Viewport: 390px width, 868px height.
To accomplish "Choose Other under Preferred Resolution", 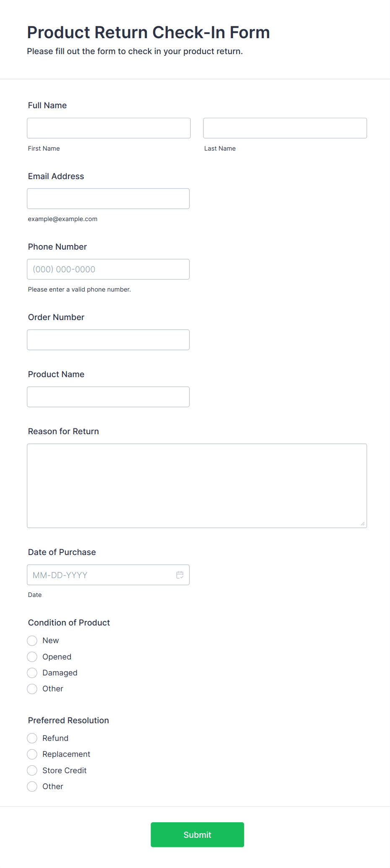I will pyautogui.click(x=32, y=786).
